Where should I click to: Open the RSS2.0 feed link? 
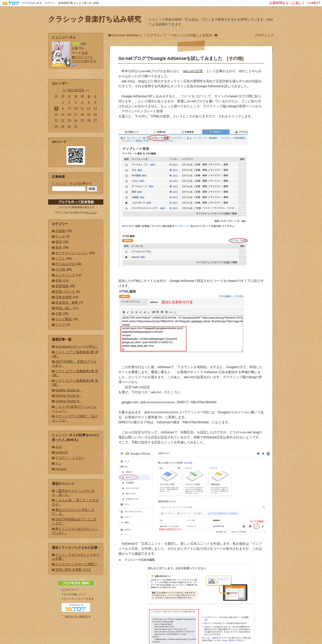(x=85, y=617)
